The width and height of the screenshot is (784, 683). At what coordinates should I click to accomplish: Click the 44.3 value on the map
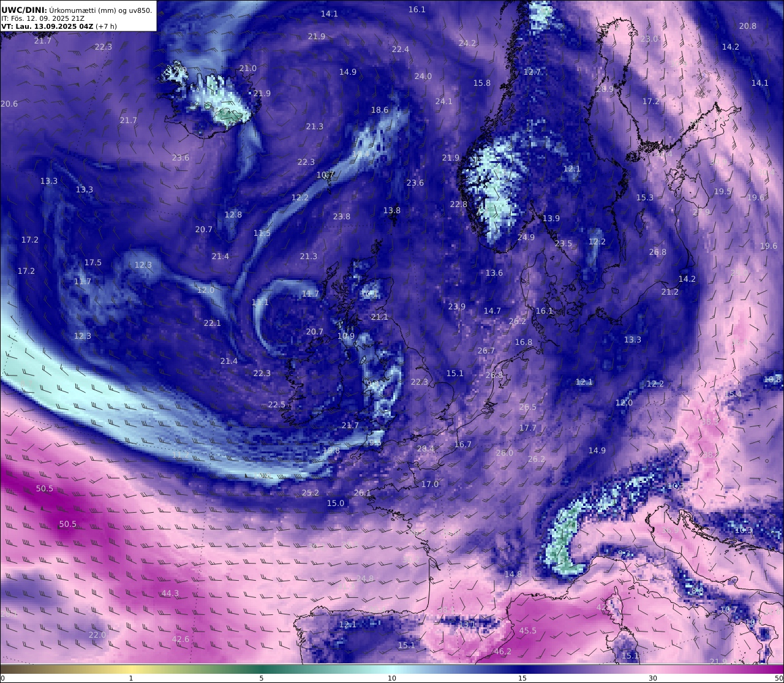[170, 593]
